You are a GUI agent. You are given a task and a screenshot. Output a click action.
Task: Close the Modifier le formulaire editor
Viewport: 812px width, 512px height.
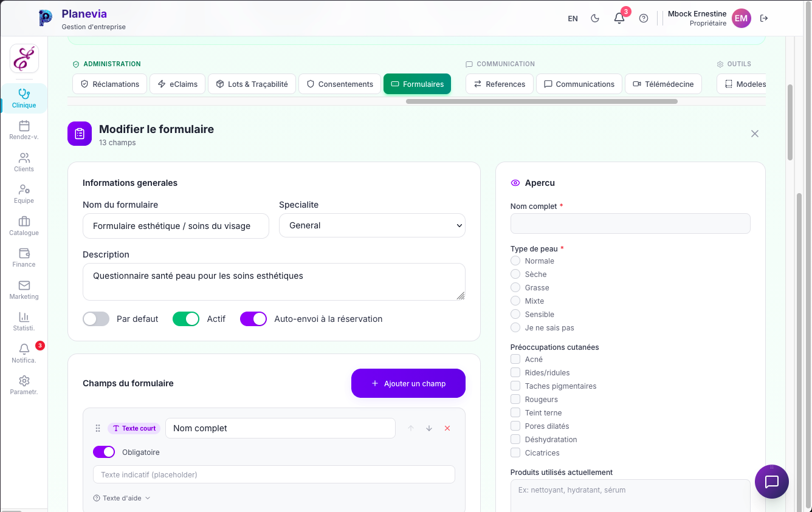[755, 134]
